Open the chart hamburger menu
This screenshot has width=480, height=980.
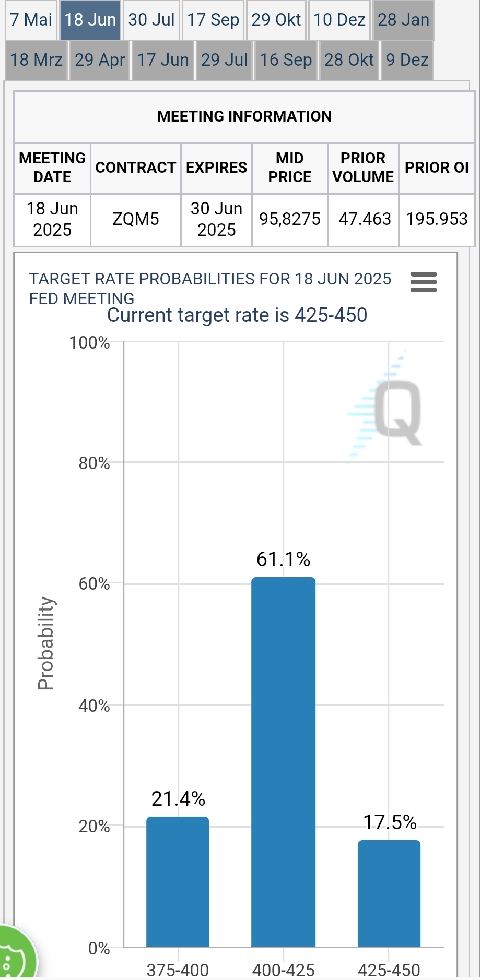[424, 282]
